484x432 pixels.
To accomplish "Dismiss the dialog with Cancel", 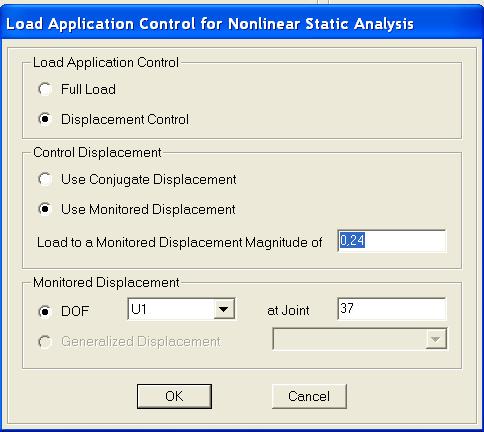I will tap(309, 396).
